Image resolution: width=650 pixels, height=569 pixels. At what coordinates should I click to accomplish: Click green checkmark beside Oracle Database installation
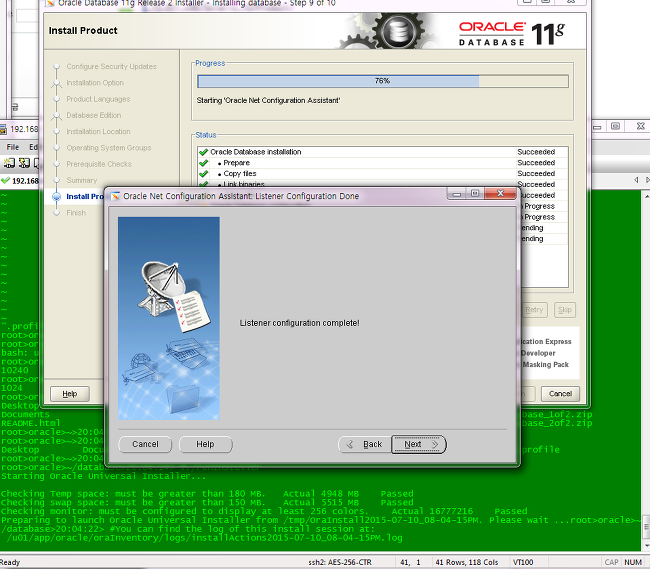click(203, 152)
